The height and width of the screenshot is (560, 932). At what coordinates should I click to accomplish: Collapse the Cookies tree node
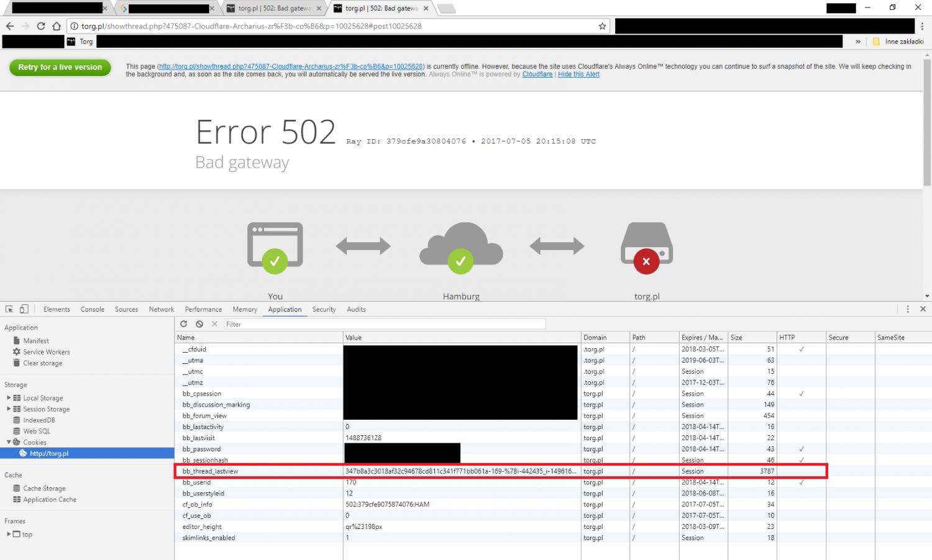[9, 443]
